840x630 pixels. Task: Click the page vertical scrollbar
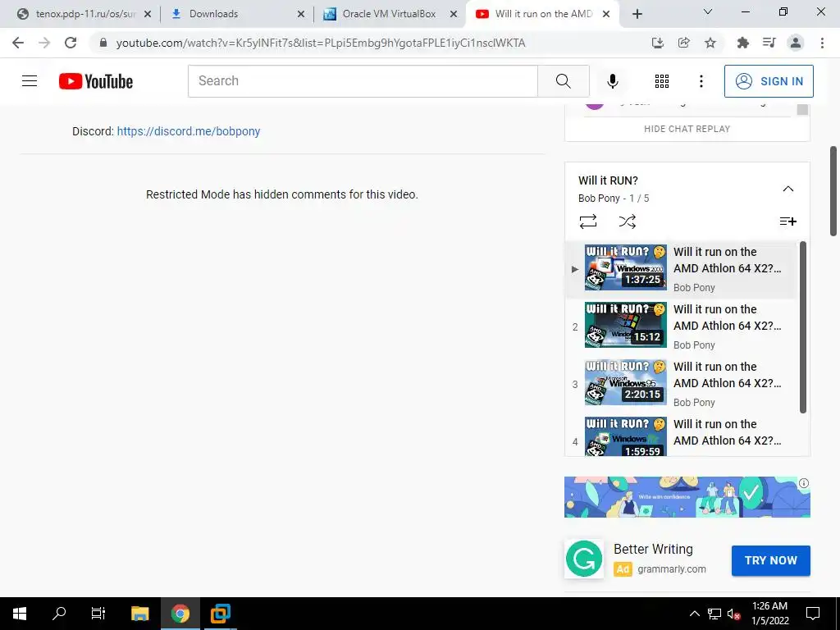pyautogui.click(x=833, y=190)
